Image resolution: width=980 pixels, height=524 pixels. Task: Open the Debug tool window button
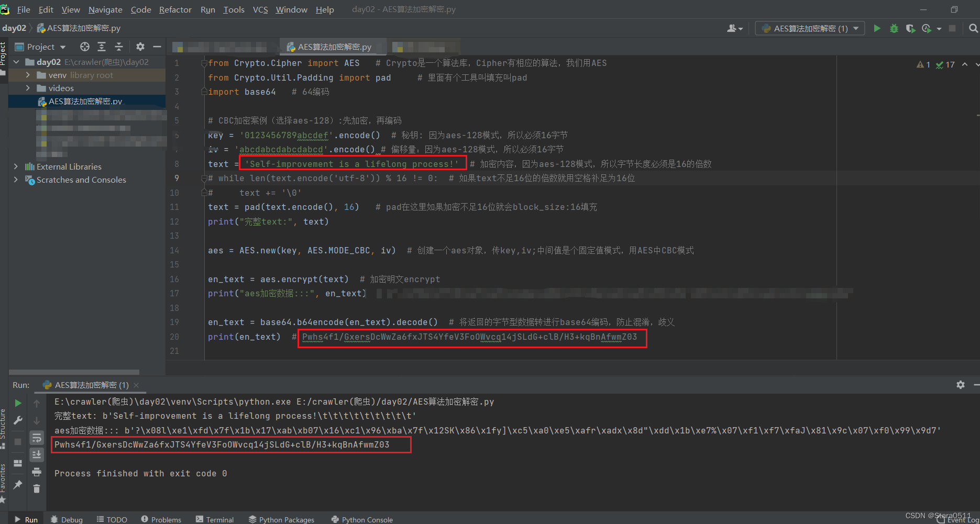(67, 519)
